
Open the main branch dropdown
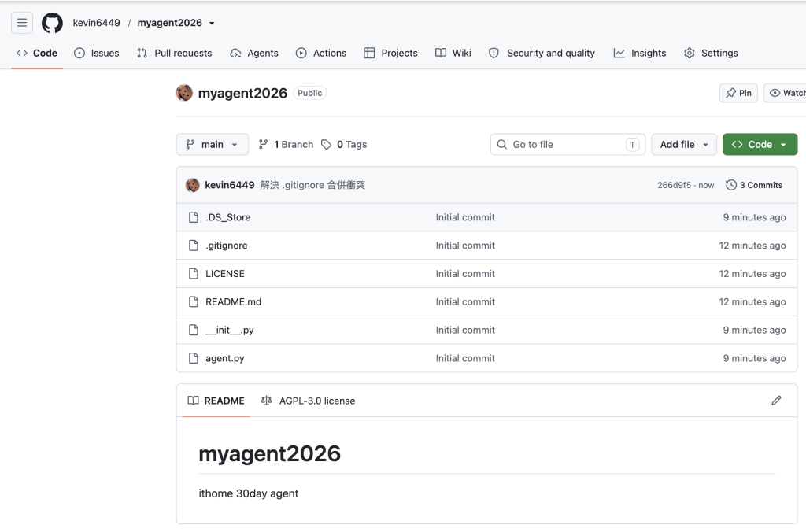pos(213,145)
